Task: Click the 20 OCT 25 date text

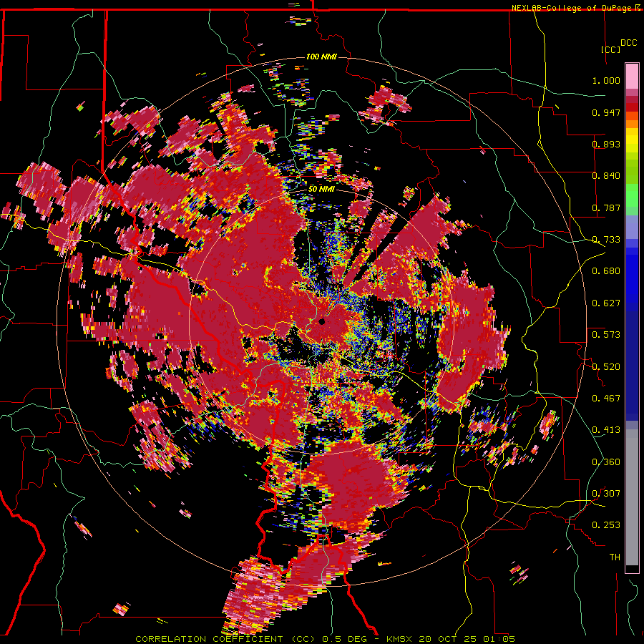Action: tap(448, 639)
